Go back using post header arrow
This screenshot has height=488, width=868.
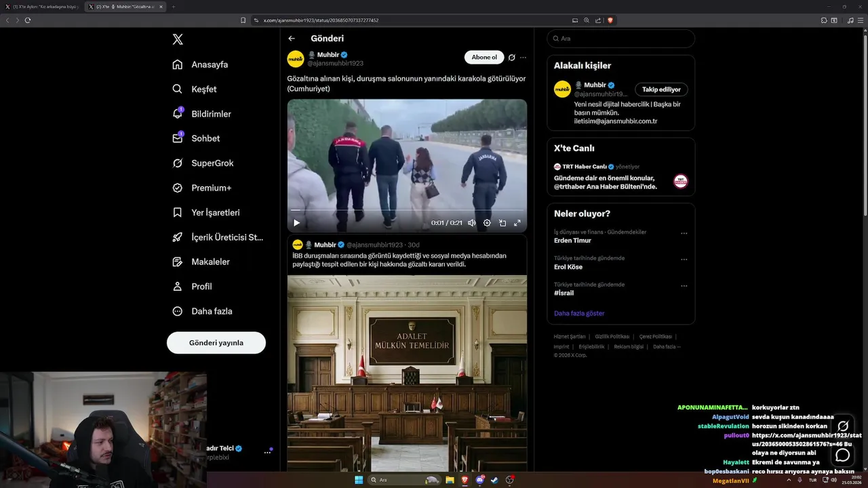pos(292,39)
